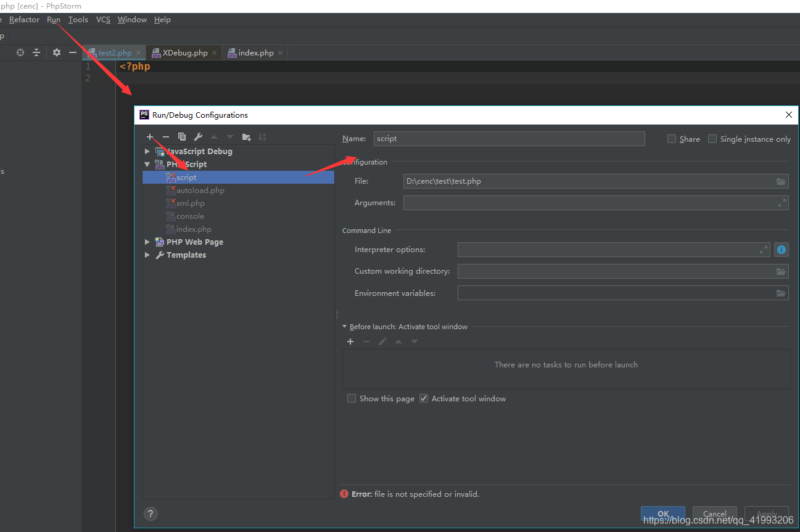Open the Run menu
The width and height of the screenshot is (800, 532).
pyautogui.click(x=54, y=20)
